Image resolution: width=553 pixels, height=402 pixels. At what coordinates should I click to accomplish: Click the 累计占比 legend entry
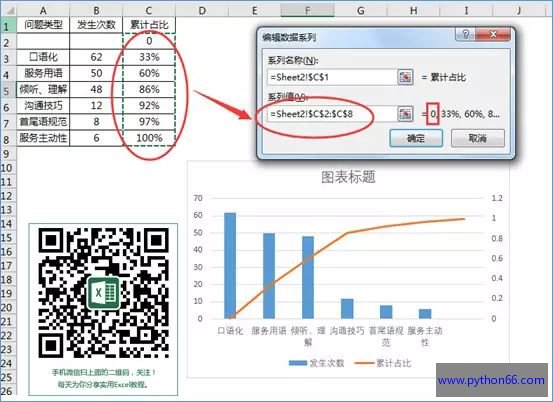coord(383,363)
